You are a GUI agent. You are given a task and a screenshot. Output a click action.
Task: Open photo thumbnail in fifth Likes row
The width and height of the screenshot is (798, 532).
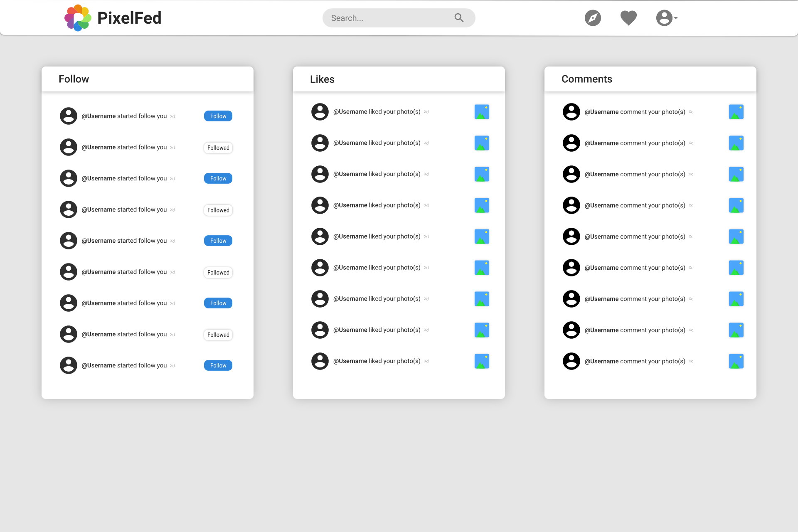tap(482, 236)
